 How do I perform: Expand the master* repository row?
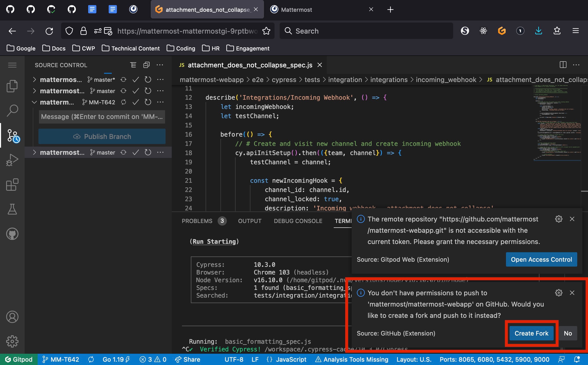click(x=34, y=80)
